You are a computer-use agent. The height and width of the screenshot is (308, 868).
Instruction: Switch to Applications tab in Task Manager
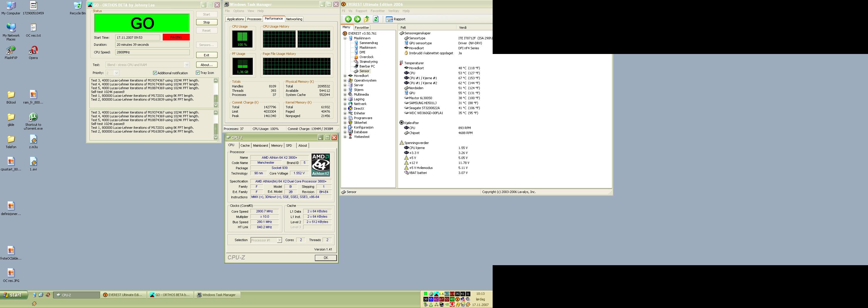(235, 19)
